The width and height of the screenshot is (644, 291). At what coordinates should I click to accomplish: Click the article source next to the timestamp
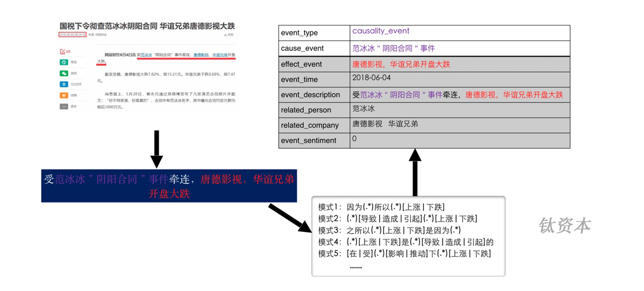click(96, 35)
